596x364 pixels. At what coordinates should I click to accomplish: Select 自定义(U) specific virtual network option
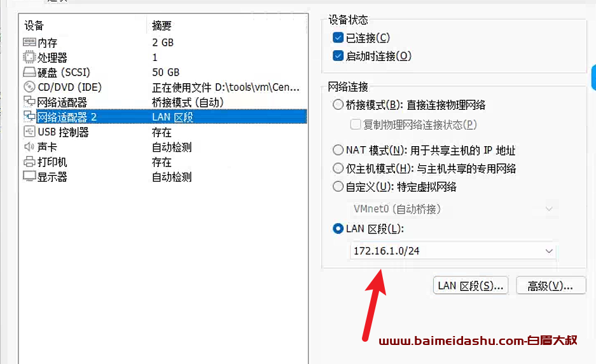click(338, 186)
